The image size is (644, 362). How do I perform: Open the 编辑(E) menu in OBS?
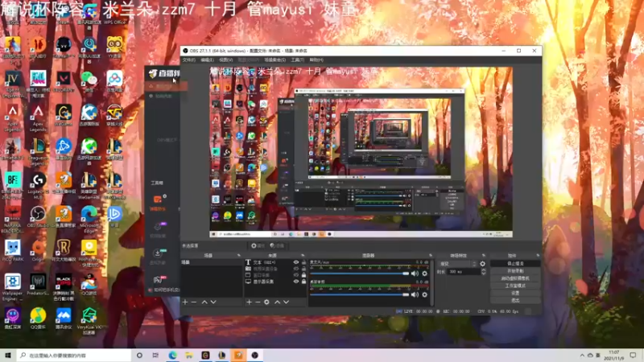click(x=207, y=60)
